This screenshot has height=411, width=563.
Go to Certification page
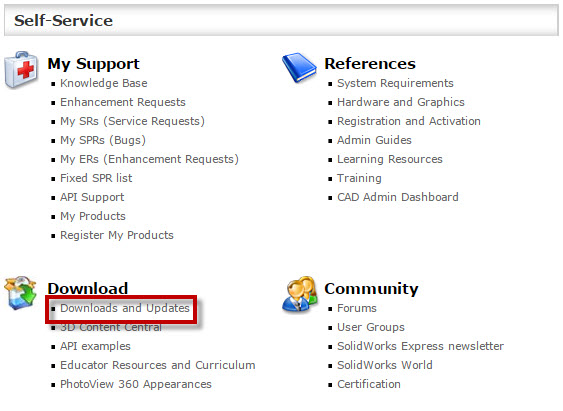(369, 384)
